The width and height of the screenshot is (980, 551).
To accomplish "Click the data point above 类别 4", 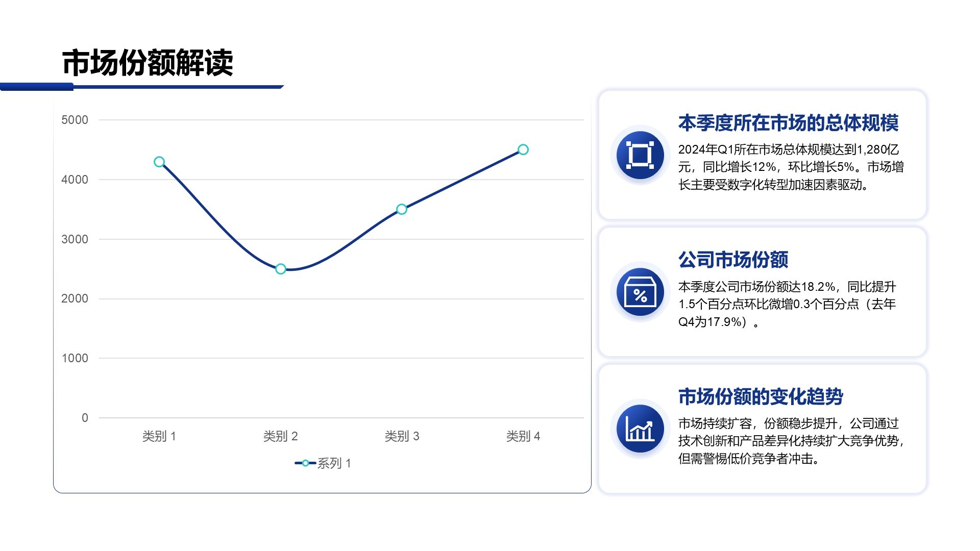I will tap(523, 149).
